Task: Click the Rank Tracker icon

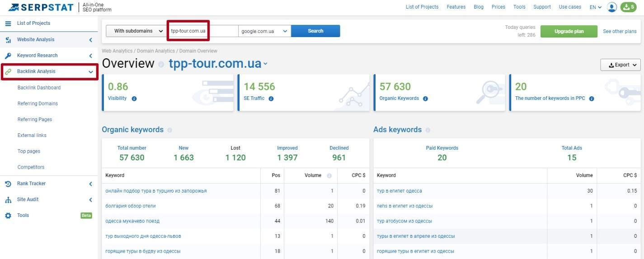Action: [8, 184]
